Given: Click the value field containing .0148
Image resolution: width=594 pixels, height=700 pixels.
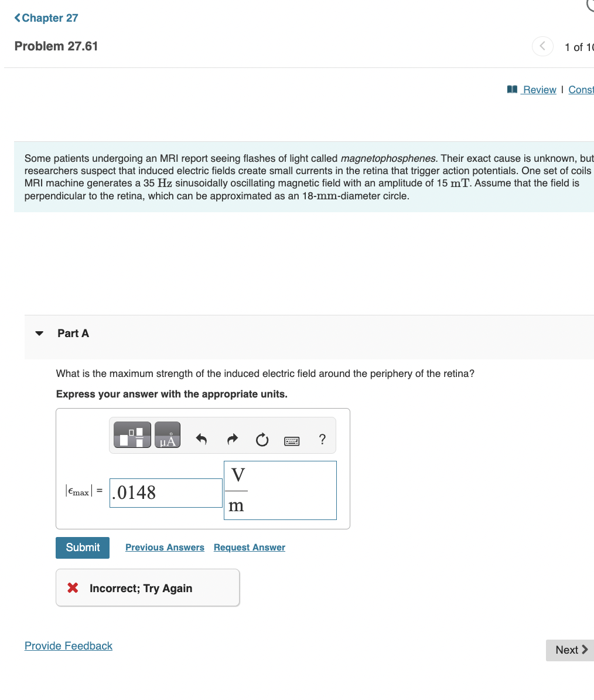Looking at the screenshot, I should click(166, 493).
